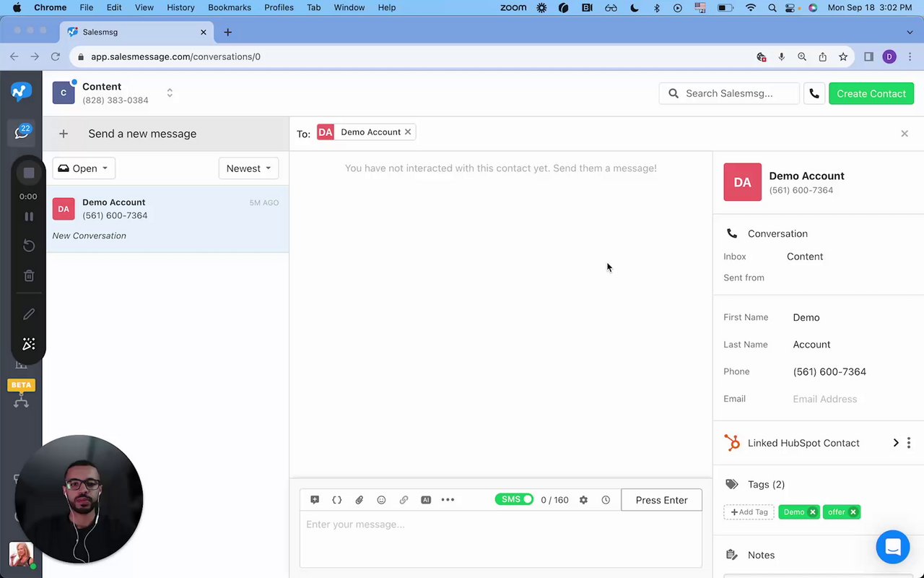Reload the page
The width and height of the screenshot is (924, 578).
tap(56, 56)
